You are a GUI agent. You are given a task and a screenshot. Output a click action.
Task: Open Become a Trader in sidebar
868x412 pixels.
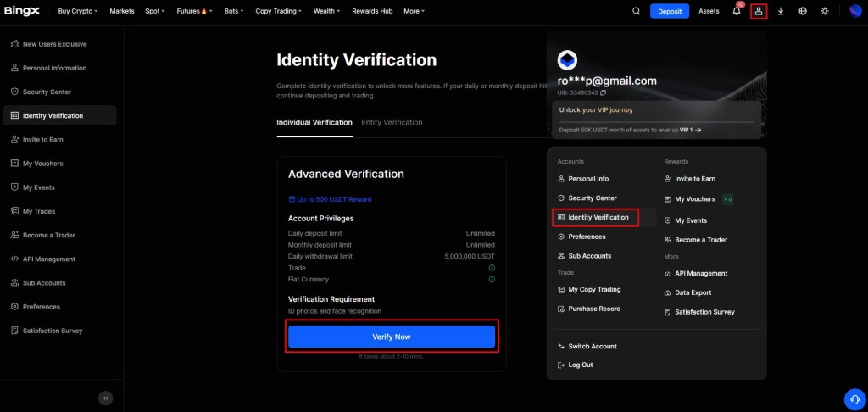(60, 235)
